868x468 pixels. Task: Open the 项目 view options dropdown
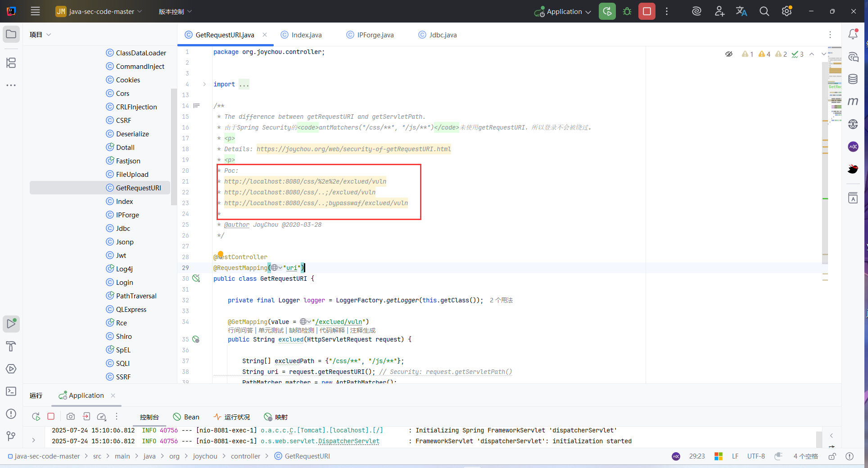tap(41, 35)
